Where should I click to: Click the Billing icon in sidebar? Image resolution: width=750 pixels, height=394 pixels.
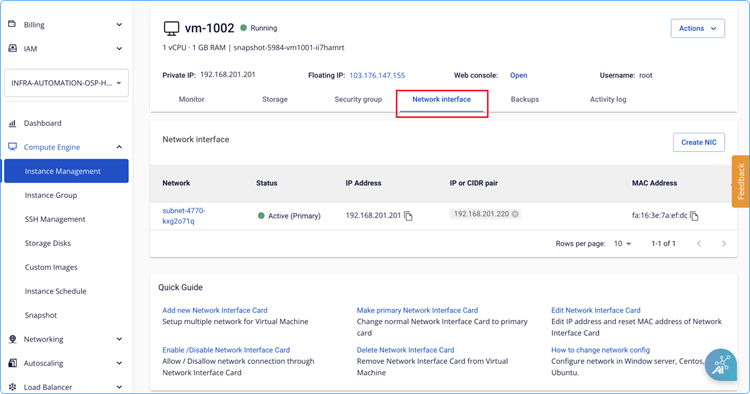point(12,24)
